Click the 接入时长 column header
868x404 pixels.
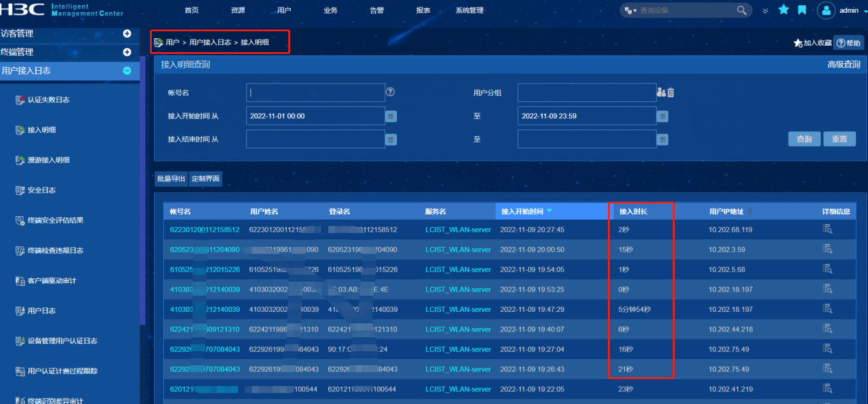pyautogui.click(x=633, y=212)
